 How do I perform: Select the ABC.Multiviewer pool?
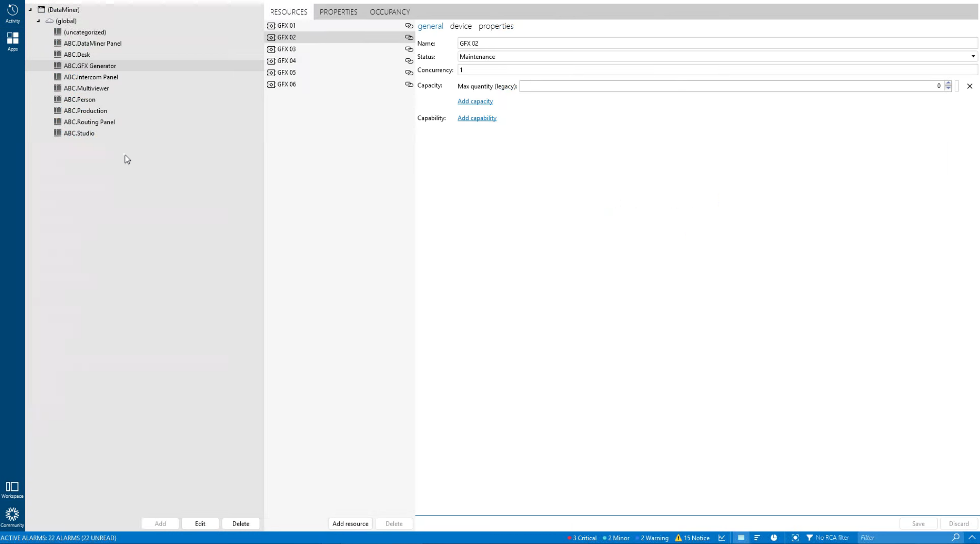click(x=86, y=88)
